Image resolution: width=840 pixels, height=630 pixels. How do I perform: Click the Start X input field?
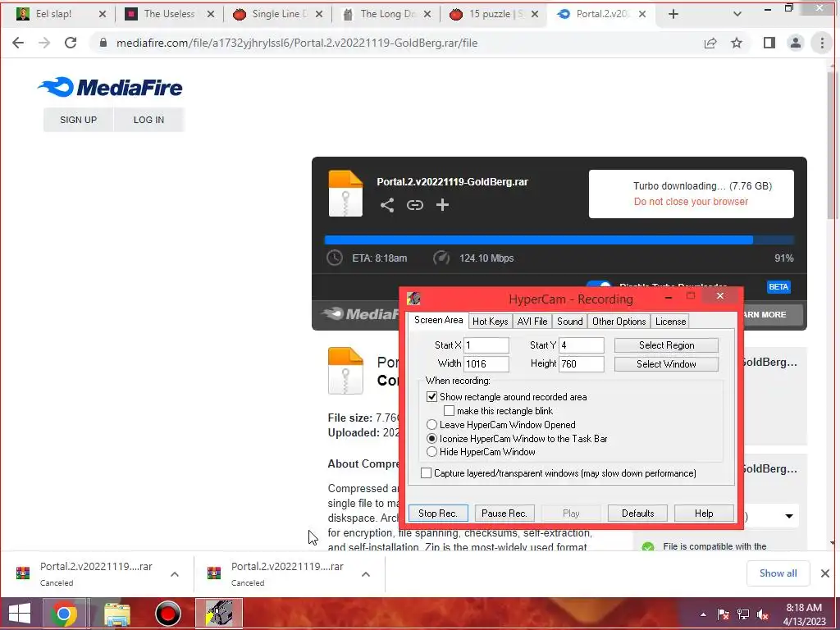click(x=486, y=345)
